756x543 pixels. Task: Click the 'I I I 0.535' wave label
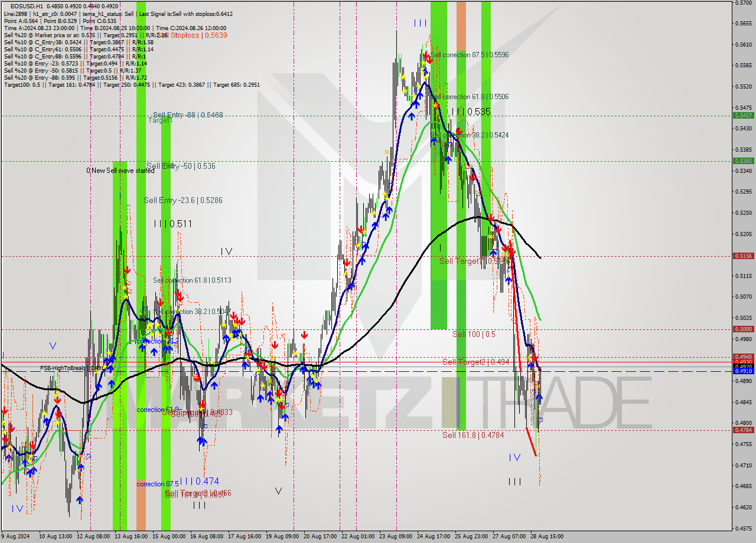click(471, 112)
